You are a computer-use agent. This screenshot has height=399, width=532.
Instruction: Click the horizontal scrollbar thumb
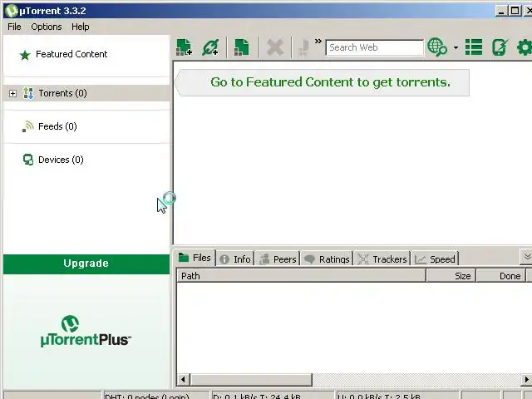click(x=251, y=379)
